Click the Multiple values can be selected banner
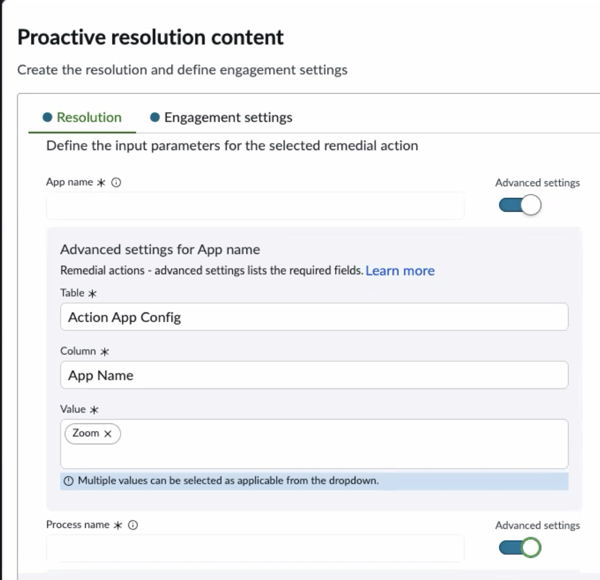600x580 pixels. click(314, 481)
